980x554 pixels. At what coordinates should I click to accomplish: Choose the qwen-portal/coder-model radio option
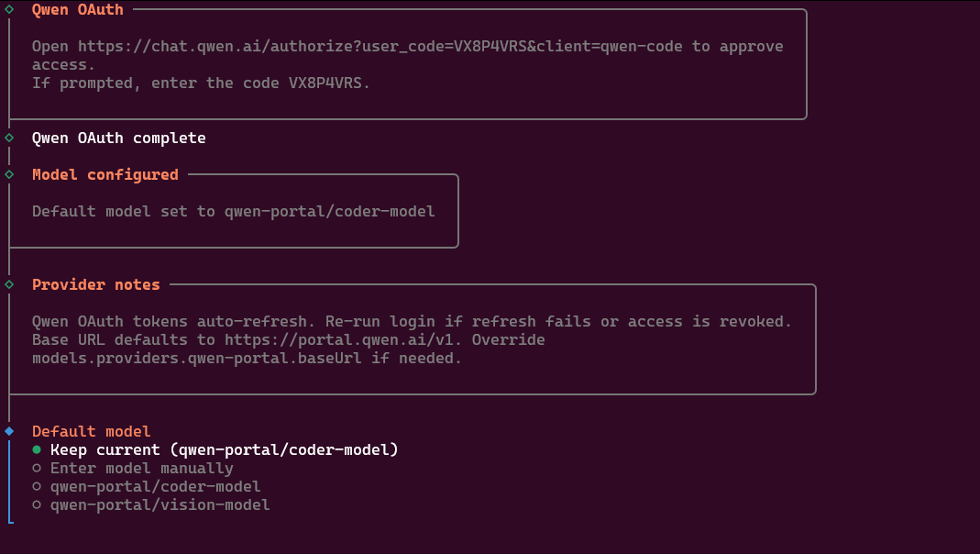point(37,486)
